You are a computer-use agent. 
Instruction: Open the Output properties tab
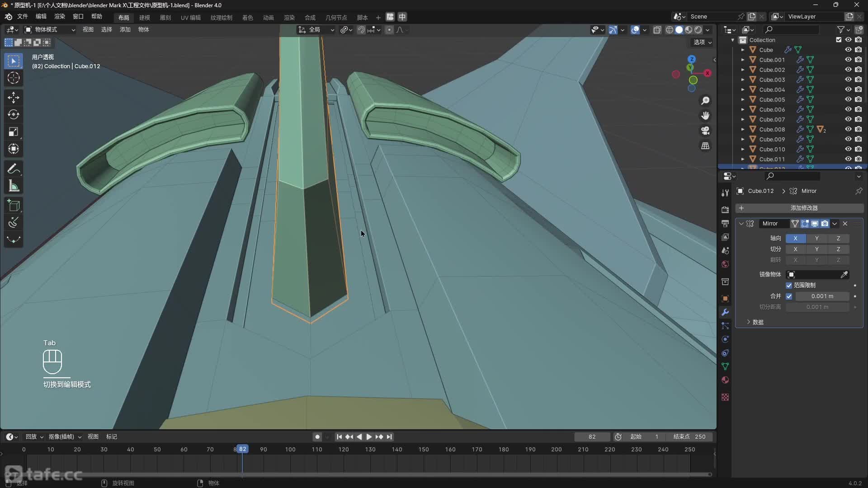(x=725, y=223)
